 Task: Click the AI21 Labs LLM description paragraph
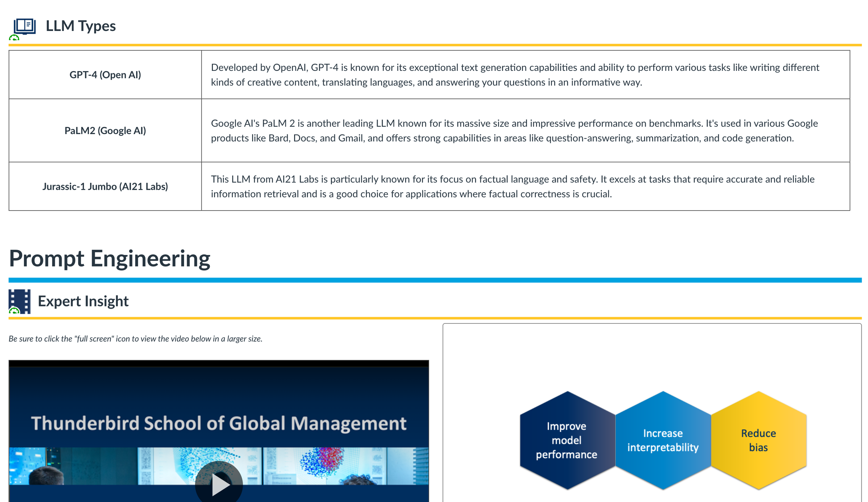512,187
